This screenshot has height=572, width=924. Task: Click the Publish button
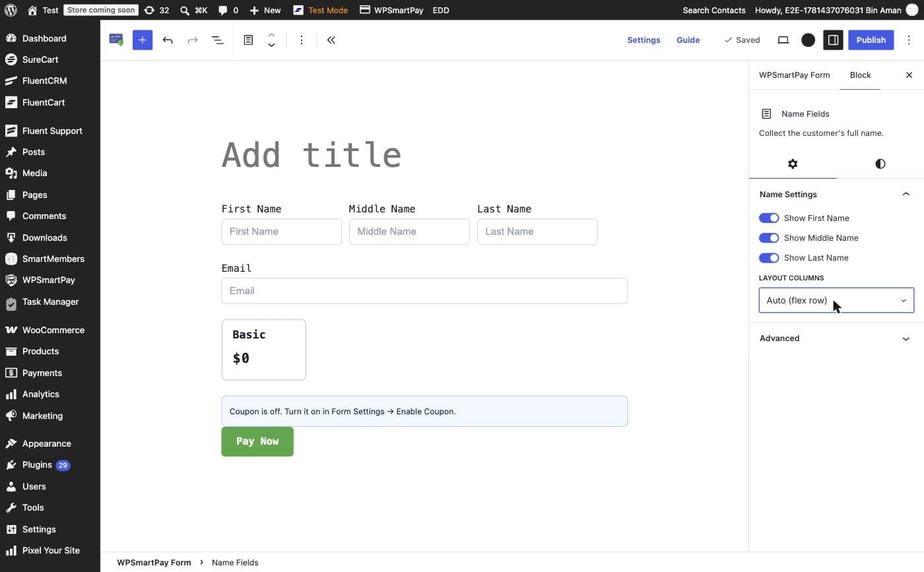[871, 40]
